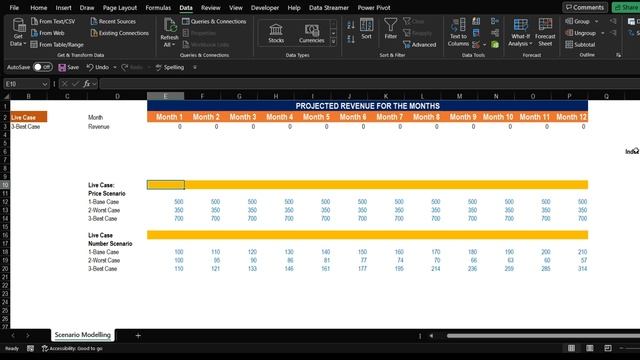Switch to Page Break Preview
640x360 pixels.
(x=608, y=348)
